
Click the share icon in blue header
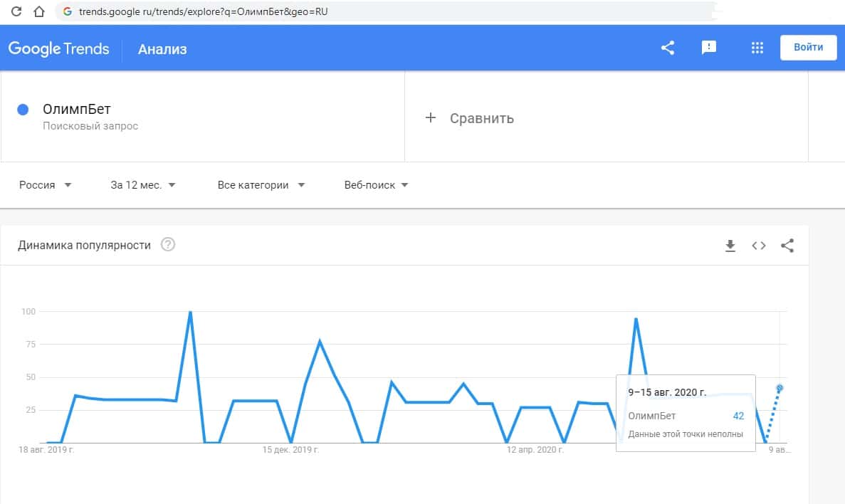click(668, 48)
